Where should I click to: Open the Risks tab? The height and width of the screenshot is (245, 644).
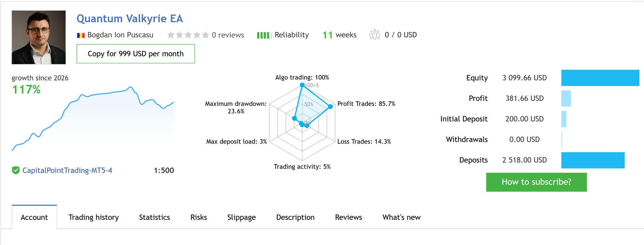click(x=199, y=217)
